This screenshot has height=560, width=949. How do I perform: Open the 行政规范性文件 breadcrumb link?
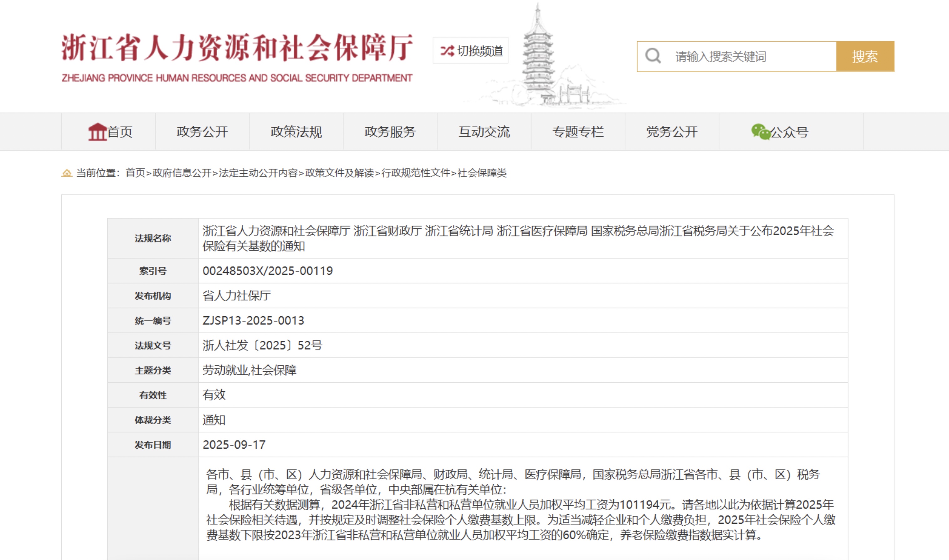click(416, 173)
